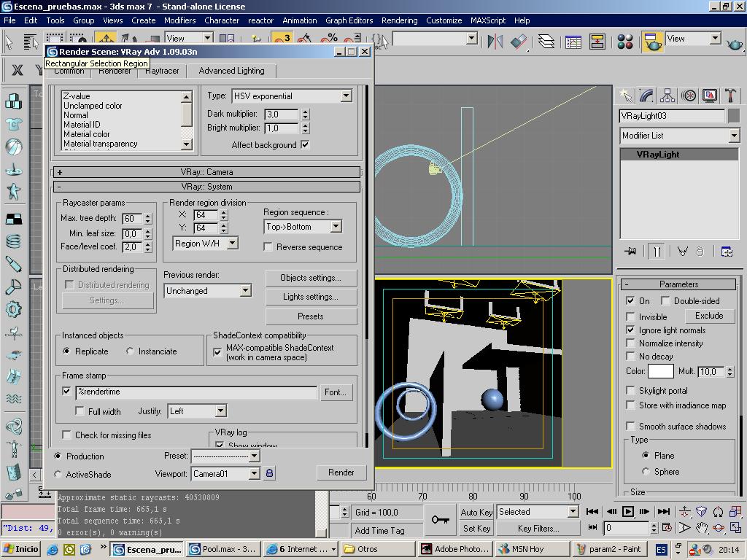Select the ActiveShade radio button

[x=58, y=474]
